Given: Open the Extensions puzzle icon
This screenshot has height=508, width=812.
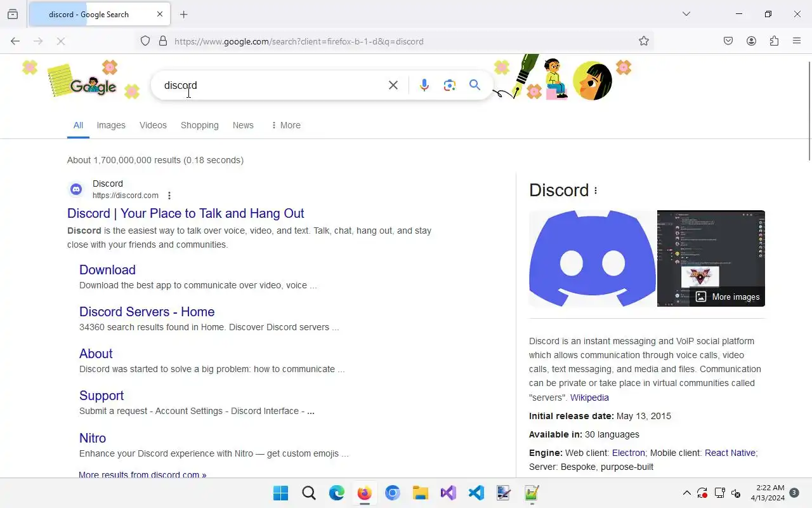Looking at the screenshot, I should pyautogui.click(x=774, y=41).
